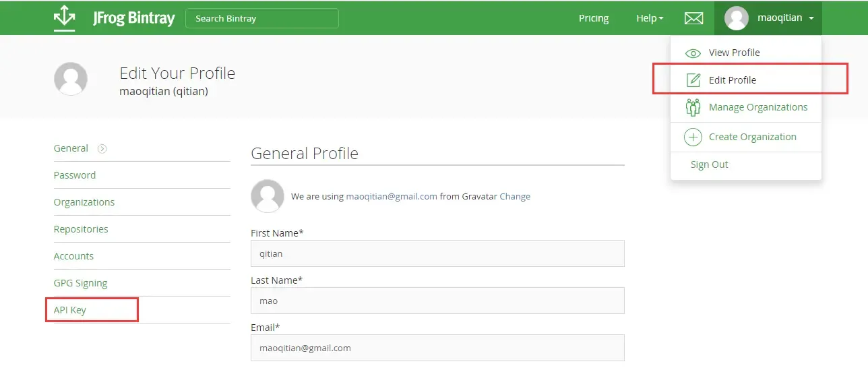This screenshot has width=868, height=370.
Task: Open the mail envelope icon
Action: point(693,18)
